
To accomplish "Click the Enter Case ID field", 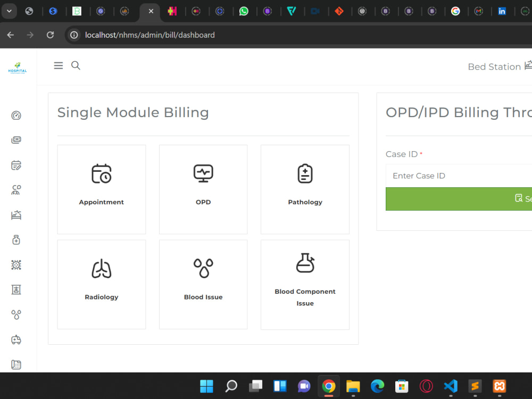I will [459, 176].
